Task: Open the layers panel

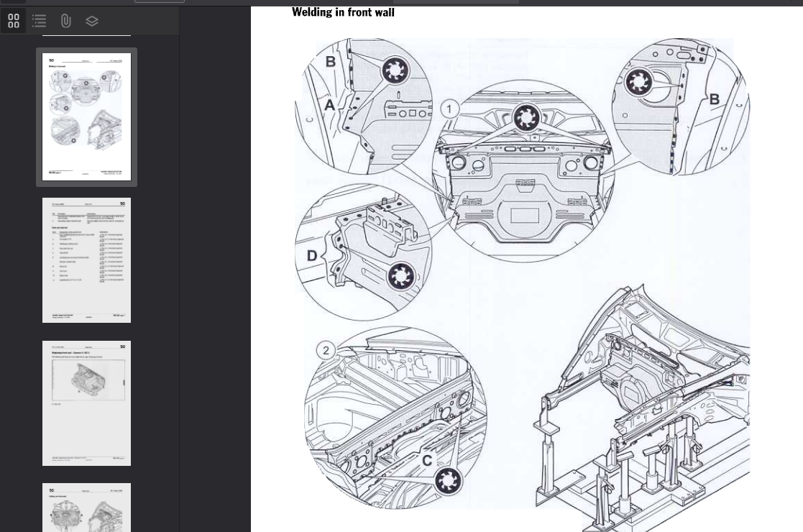Action: [92, 21]
